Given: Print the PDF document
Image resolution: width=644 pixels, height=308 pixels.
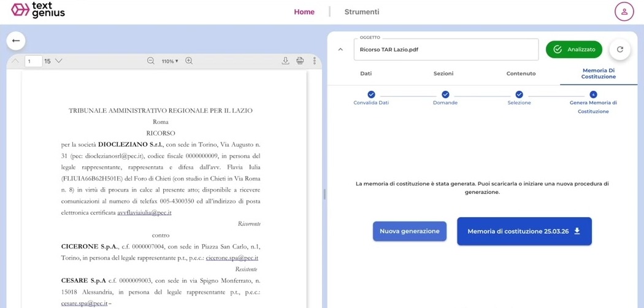Looking at the screenshot, I should tap(301, 61).
